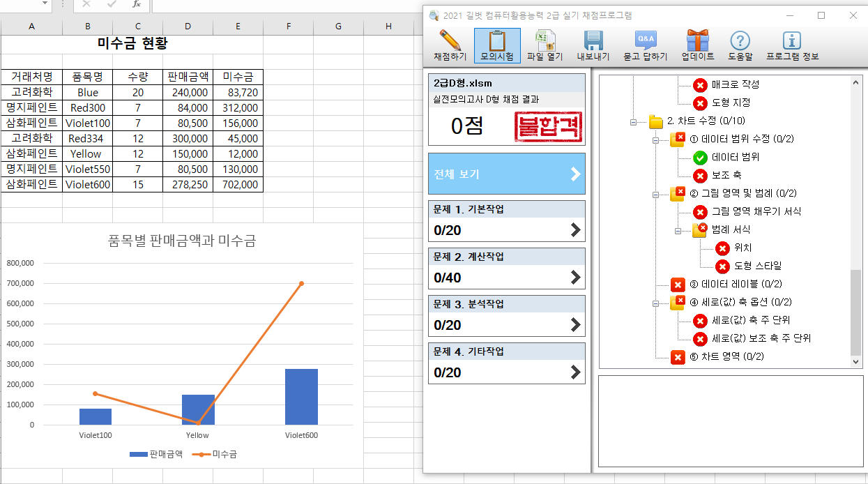
Task: Click the 전체 보기 button
Action: point(506,174)
